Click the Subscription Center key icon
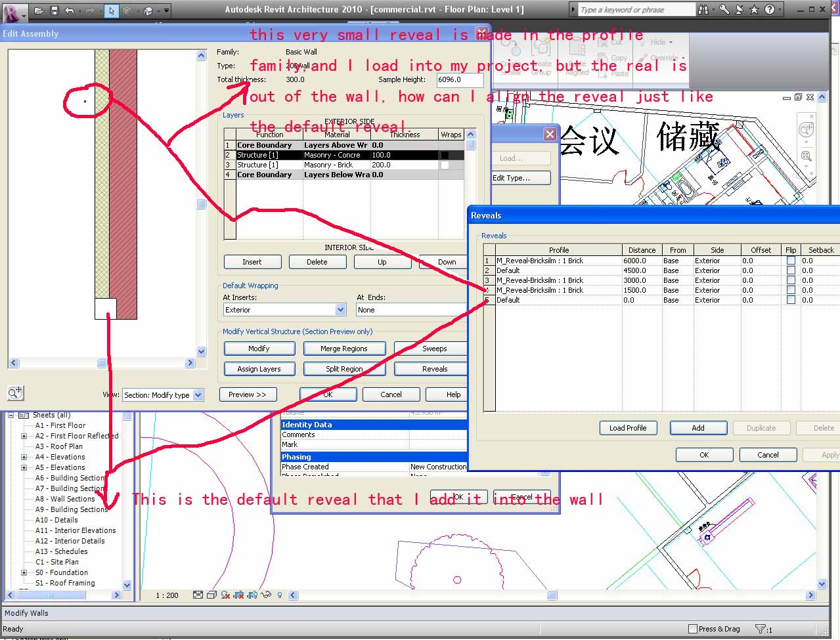This screenshot has height=640, width=840. 724,10
